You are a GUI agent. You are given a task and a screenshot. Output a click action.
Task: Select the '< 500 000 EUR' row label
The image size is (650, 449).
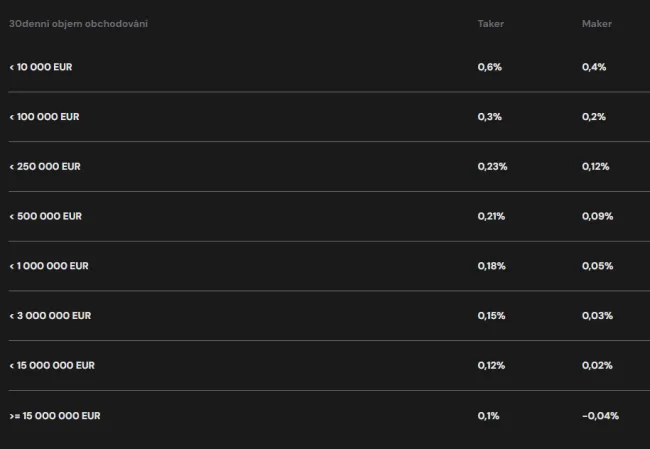tap(45, 216)
